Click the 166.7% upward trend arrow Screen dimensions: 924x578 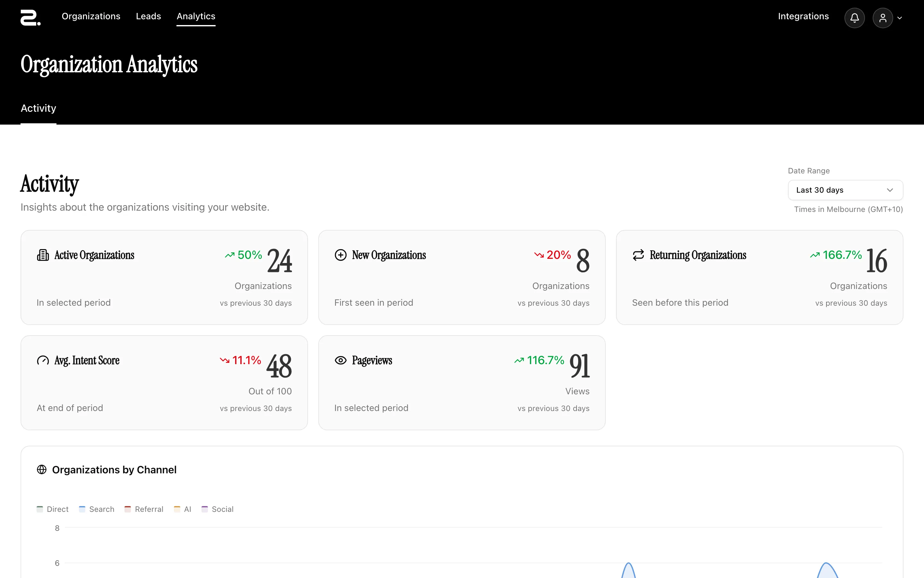[x=815, y=255]
